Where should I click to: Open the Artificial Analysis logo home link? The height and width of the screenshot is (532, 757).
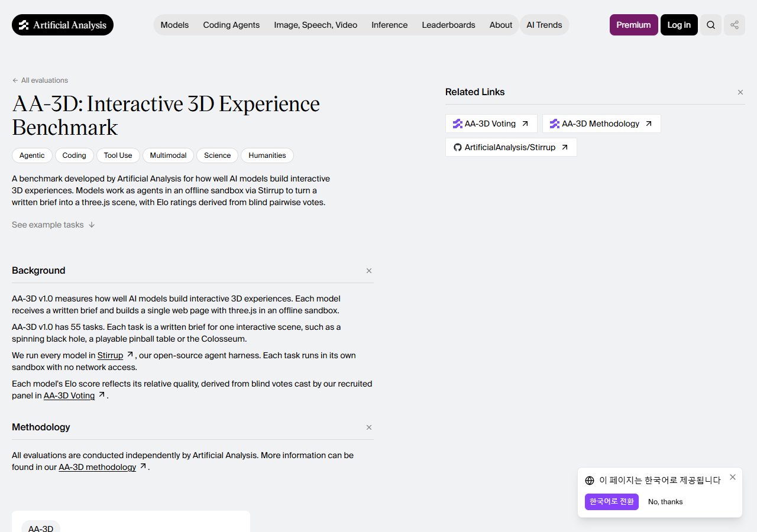(63, 25)
